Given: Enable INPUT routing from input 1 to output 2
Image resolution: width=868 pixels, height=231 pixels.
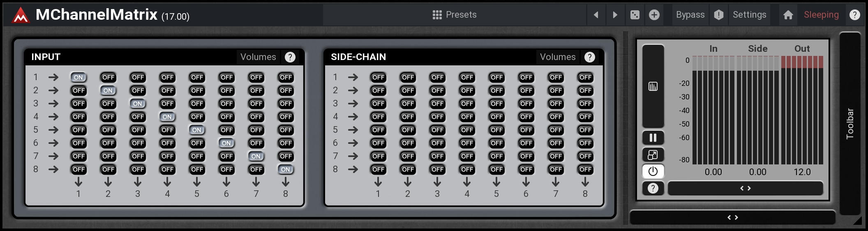Looking at the screenshot, I should pyautogui.click(x=108, y=77).
